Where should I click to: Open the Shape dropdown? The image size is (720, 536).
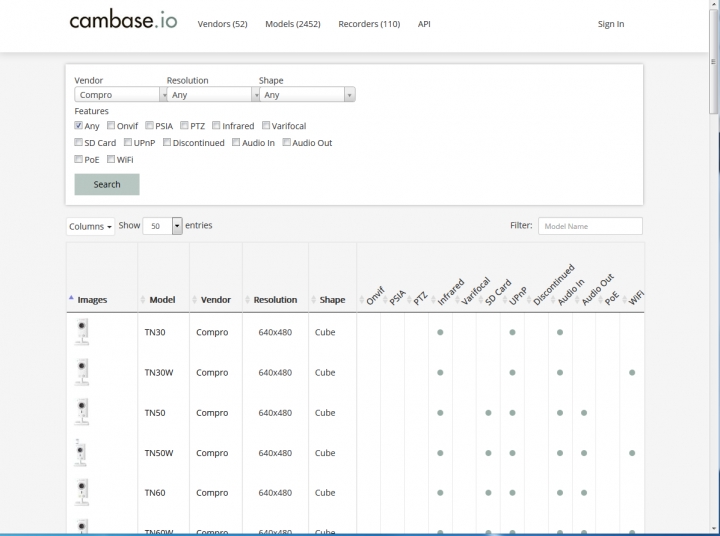tap(307, 95)
